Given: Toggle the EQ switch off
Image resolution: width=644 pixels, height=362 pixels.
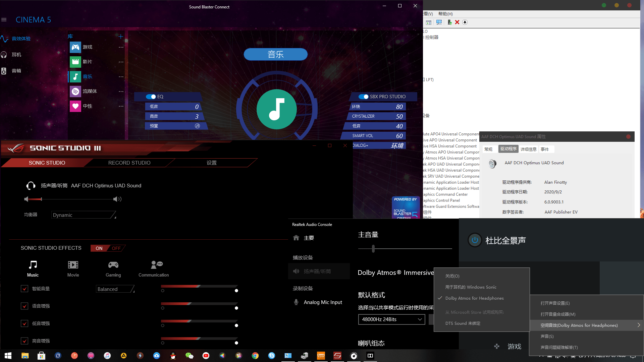Looking at the screenshot, I should coord(151,97).
